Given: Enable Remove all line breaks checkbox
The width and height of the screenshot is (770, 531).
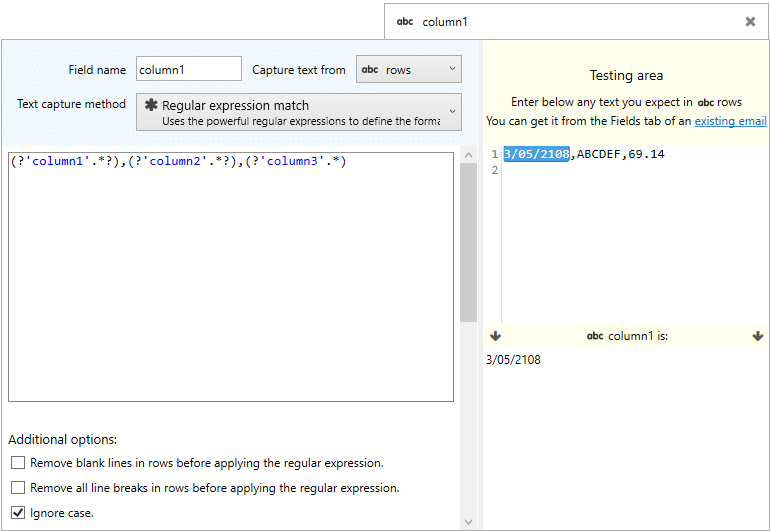Looking at the screenshot, I should [x=18, y=488].
